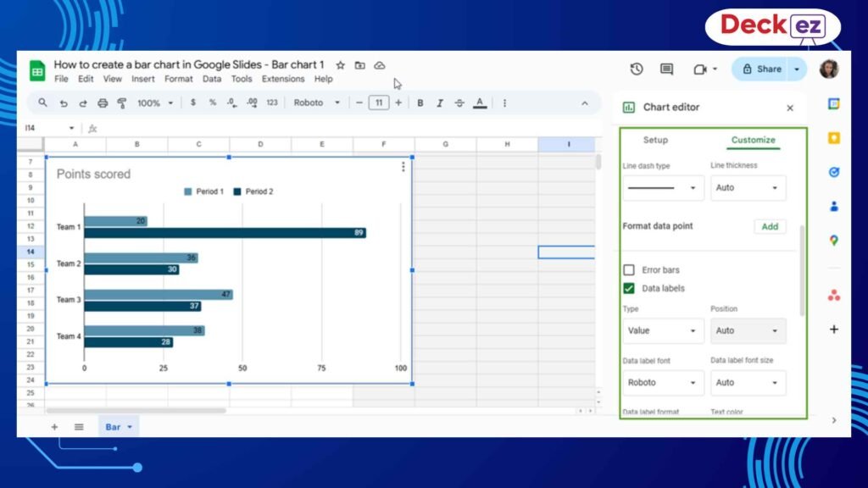
Task: Apply currency formatting to the selection
Action: coord(192,103)
